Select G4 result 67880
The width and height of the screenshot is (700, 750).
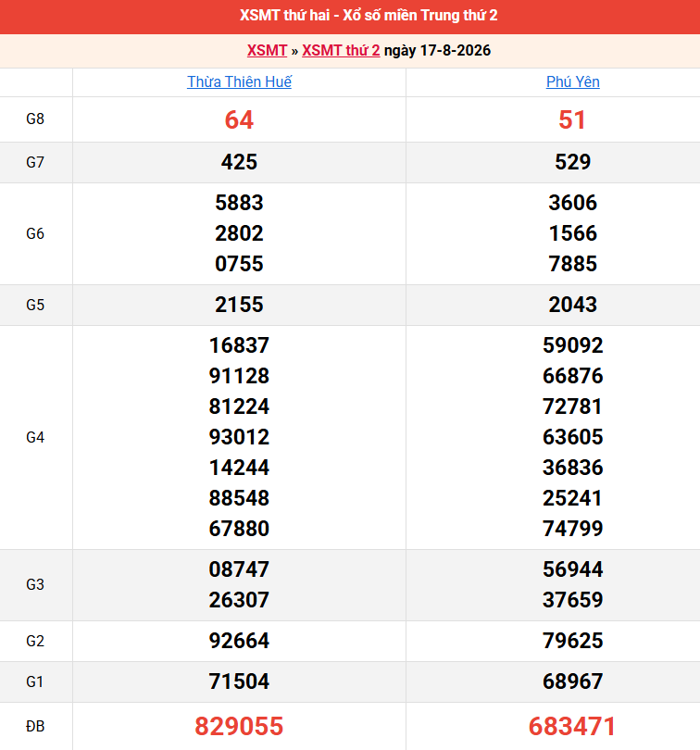pos(239,529)
